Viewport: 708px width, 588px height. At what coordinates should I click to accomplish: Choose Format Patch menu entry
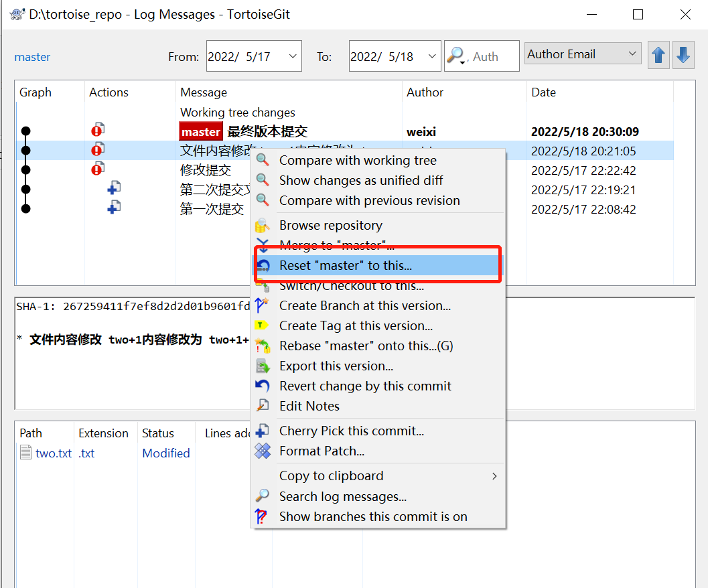[378, 451]
